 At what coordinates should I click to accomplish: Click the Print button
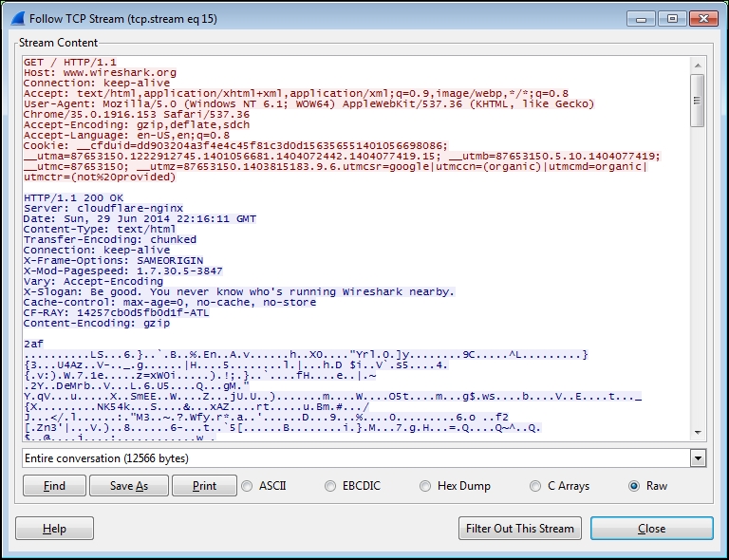tap(204, 486)
